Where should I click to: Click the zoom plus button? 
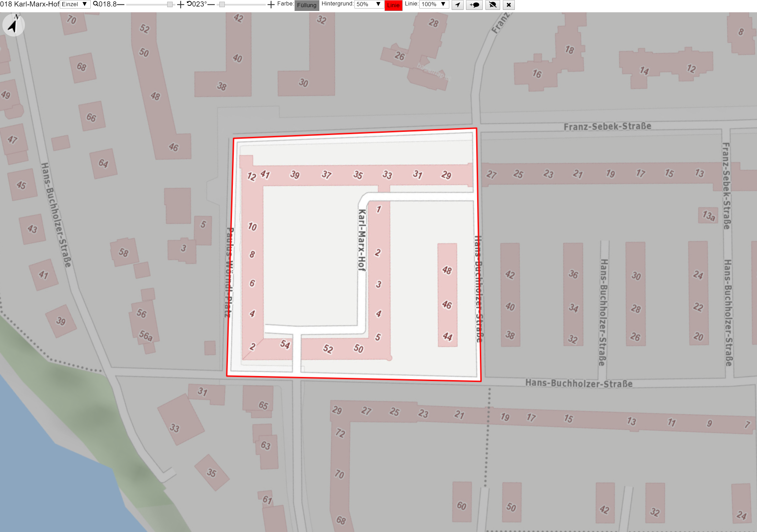(x=180, y=4)
